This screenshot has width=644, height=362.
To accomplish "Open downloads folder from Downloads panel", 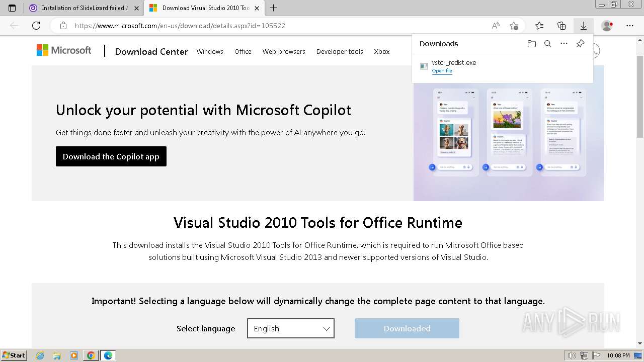I will pyautogui.click(x=532, y=44).
